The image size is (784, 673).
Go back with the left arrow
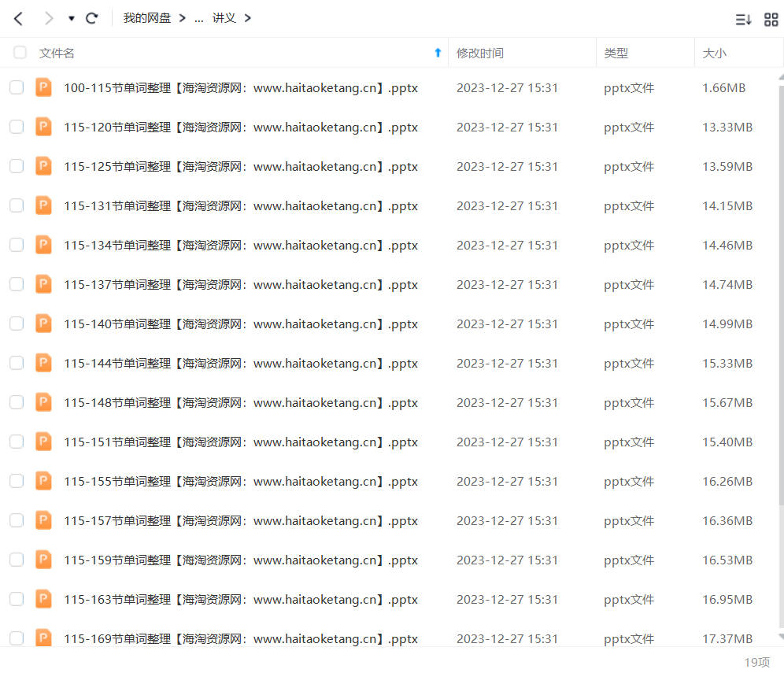click(x=19, y=19)
